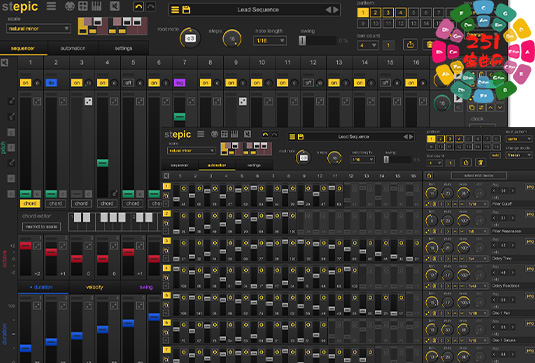The image size is (535, 363).
Task: Click the piano keys icon in the automation window
Action: pyautogui.click(x=235, y=134)
